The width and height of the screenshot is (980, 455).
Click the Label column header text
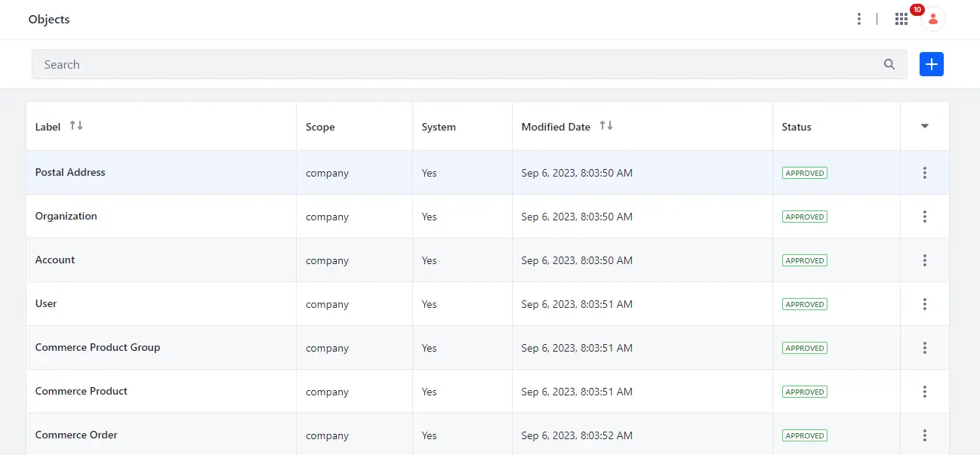(48, 127)
